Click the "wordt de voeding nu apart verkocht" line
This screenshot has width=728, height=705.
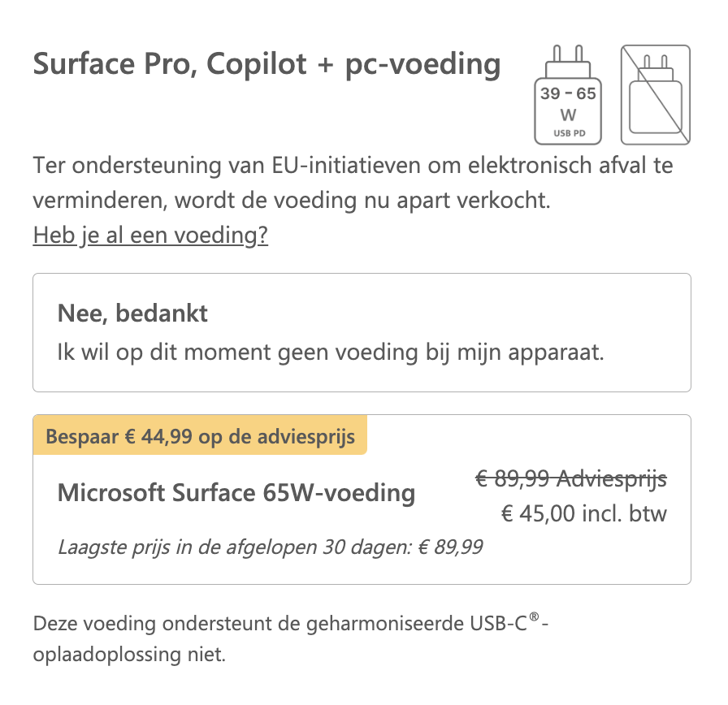coord(292,200)
